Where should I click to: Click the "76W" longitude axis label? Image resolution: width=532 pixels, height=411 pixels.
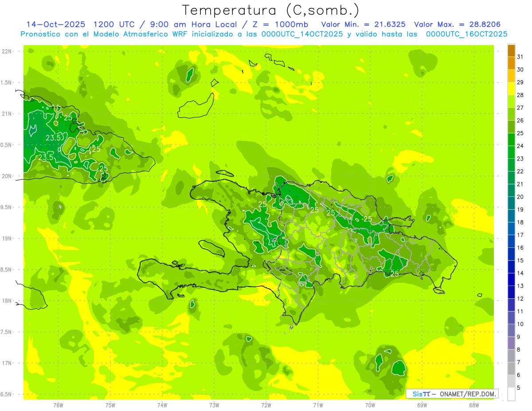(x=58, y=405)
